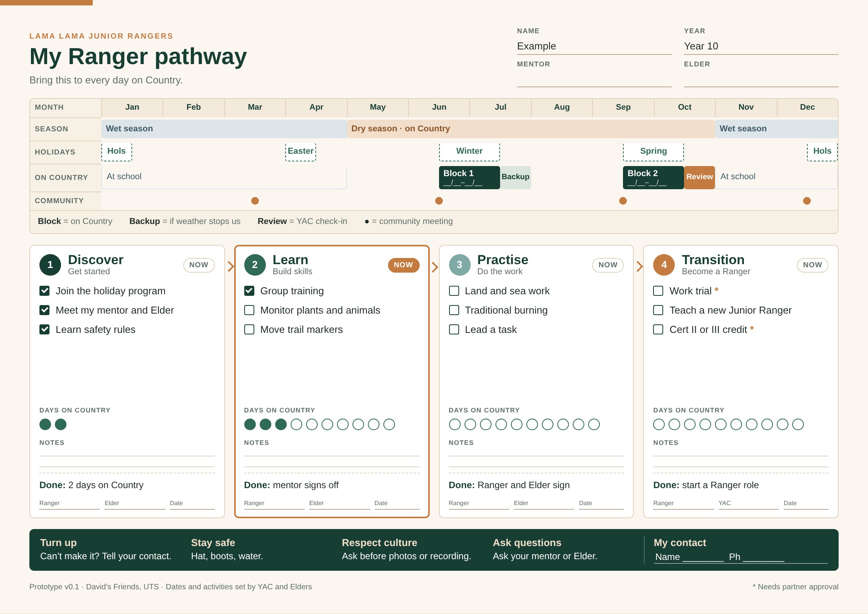This screenshot has height=614, width=868.
Task: Click the December Hols holiday box
Action: [x=822, y=152]
